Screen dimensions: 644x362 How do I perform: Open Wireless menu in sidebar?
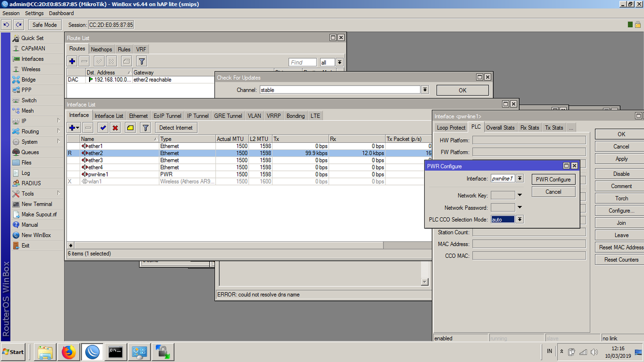pos(31,69)
